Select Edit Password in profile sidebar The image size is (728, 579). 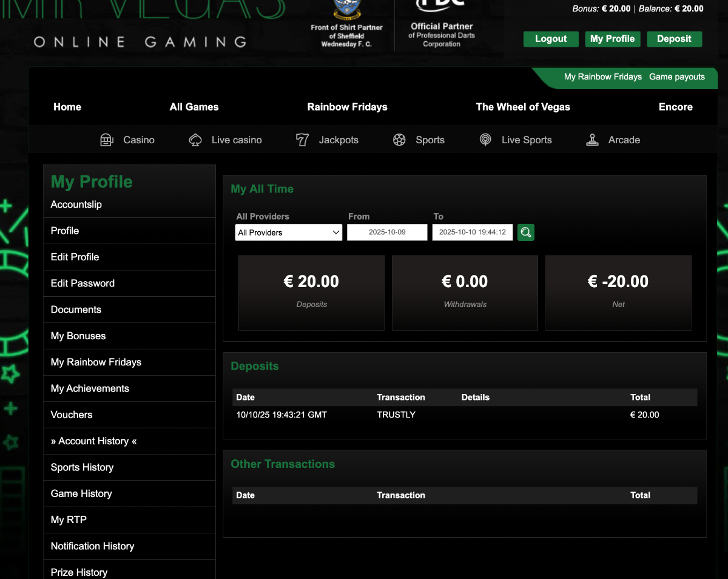[x=83, y=283]
